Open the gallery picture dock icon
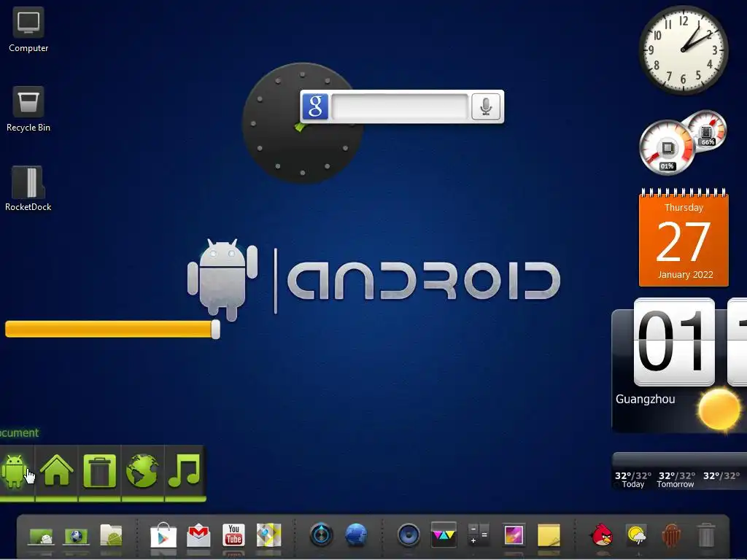The image size is (747, 560). click(514, 535)
